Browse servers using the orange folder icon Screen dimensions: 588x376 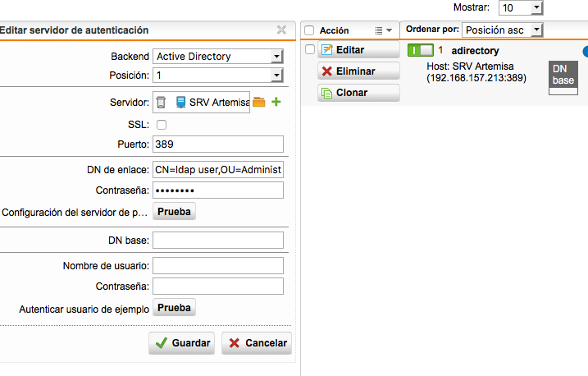(259, 102)
